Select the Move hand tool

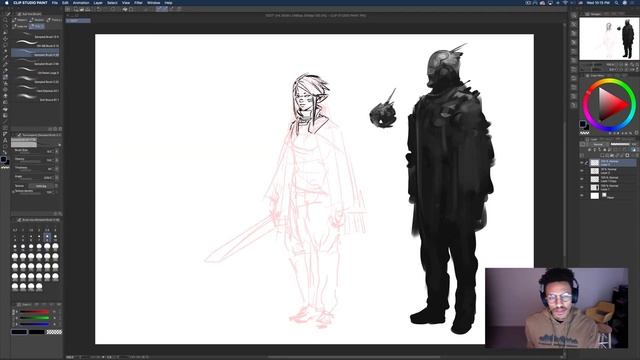click(5, 26)
